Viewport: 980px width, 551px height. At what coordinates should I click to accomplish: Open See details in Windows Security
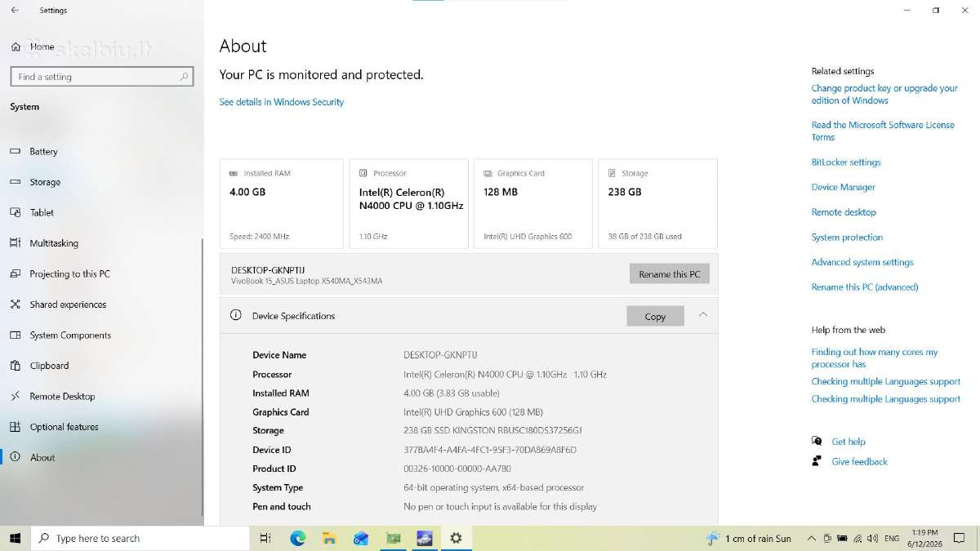(x=281, y=102)
